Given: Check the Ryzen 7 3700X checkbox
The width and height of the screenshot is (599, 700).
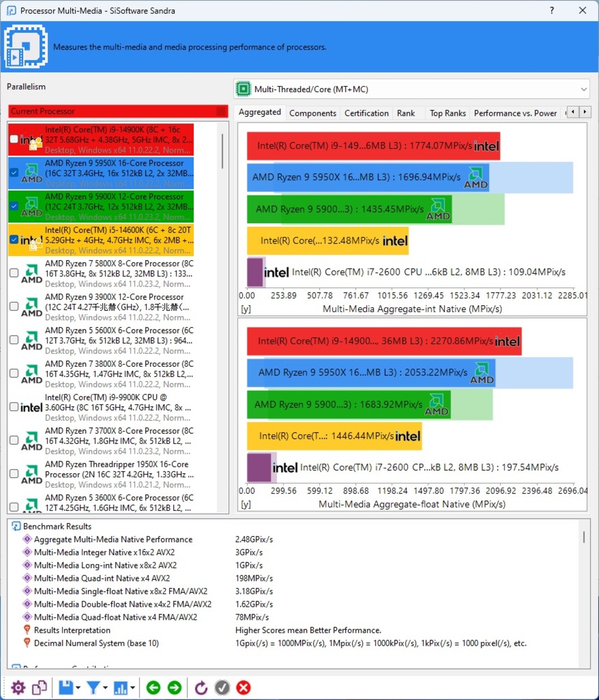Looking at the screenshot, I should pos(14,440).
